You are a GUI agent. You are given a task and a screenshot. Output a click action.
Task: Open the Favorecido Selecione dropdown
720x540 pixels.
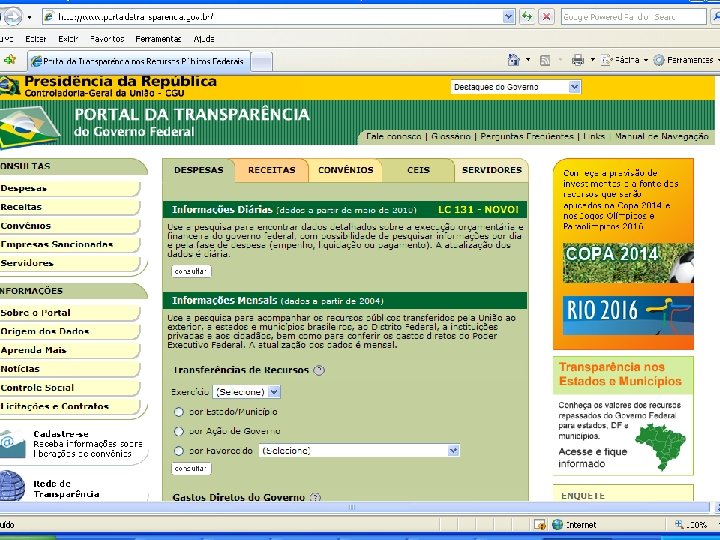[359, 450]
